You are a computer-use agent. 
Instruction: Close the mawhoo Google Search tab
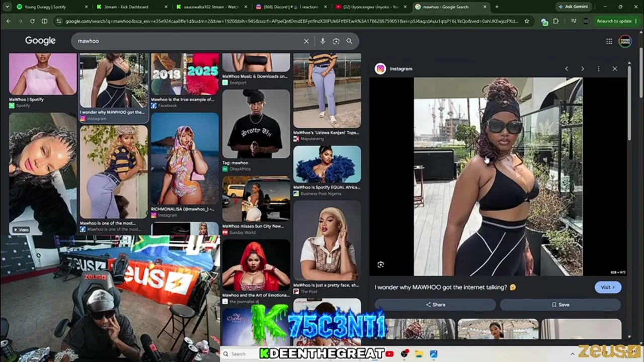pyautogui.click(x=485, y=7)
